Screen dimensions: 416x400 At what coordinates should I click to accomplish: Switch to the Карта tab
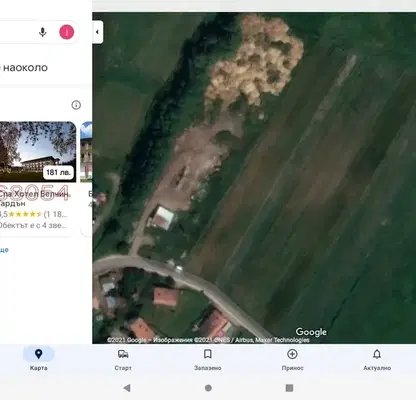coord(38,359)
